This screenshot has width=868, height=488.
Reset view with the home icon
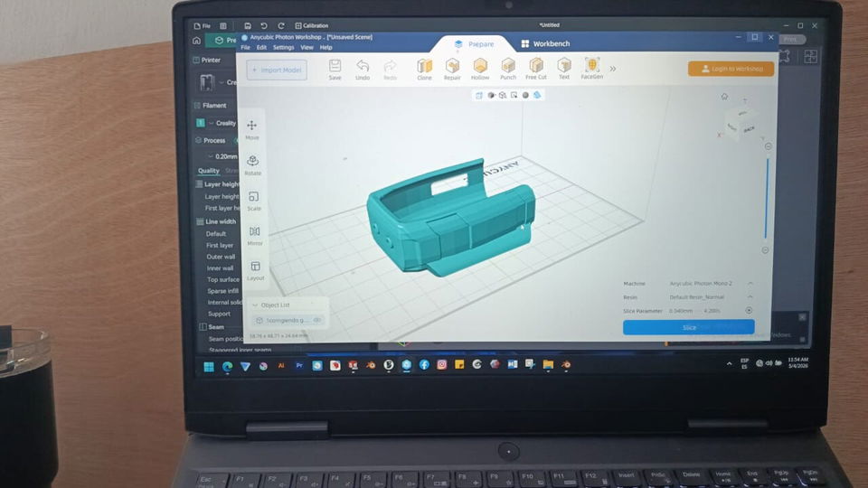pyautogui.click(x=724, y=97)
